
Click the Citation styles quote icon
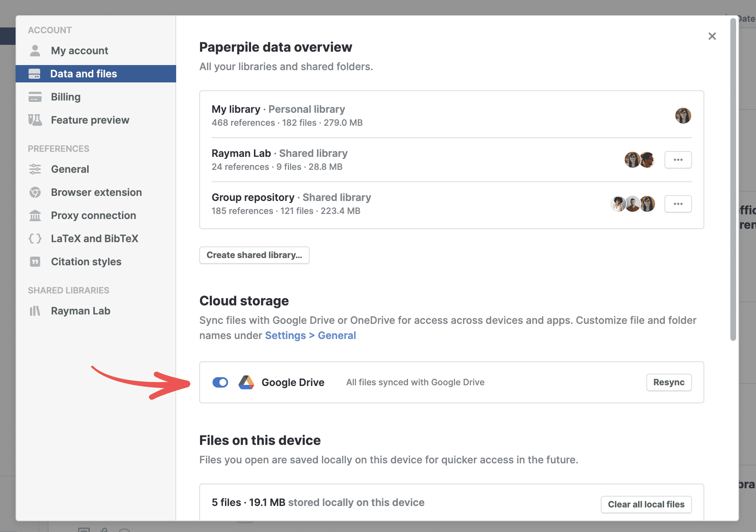[35, 262]
